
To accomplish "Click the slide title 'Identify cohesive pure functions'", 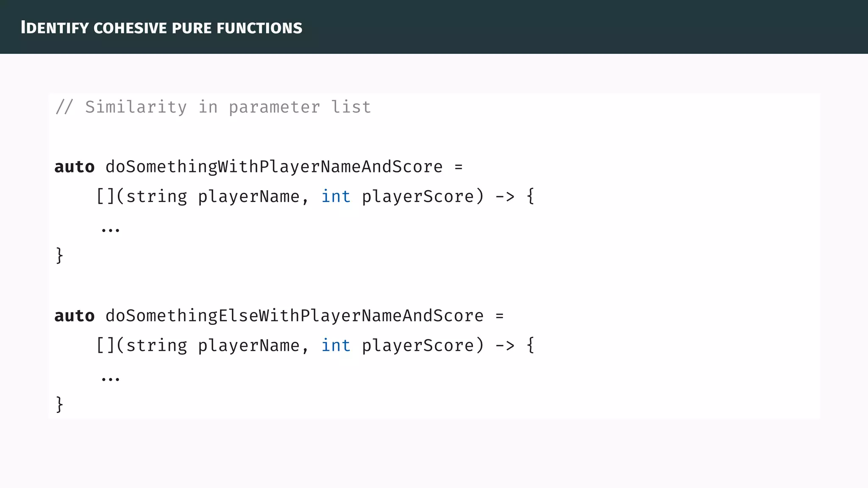I will pos(161,28).
